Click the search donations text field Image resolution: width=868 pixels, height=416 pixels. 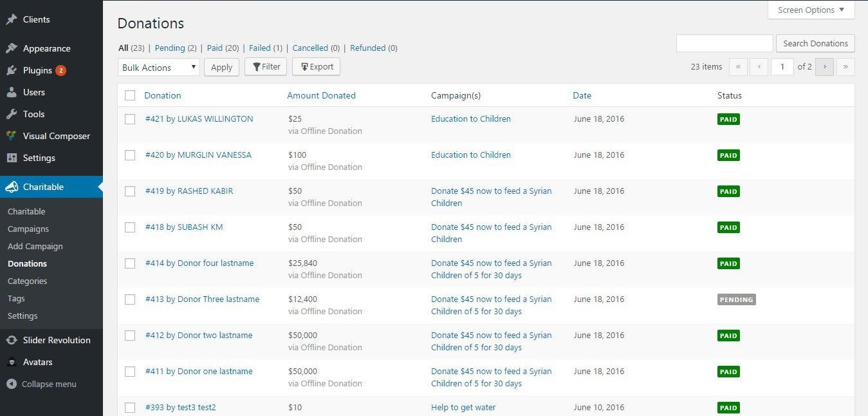pos(724,43)
